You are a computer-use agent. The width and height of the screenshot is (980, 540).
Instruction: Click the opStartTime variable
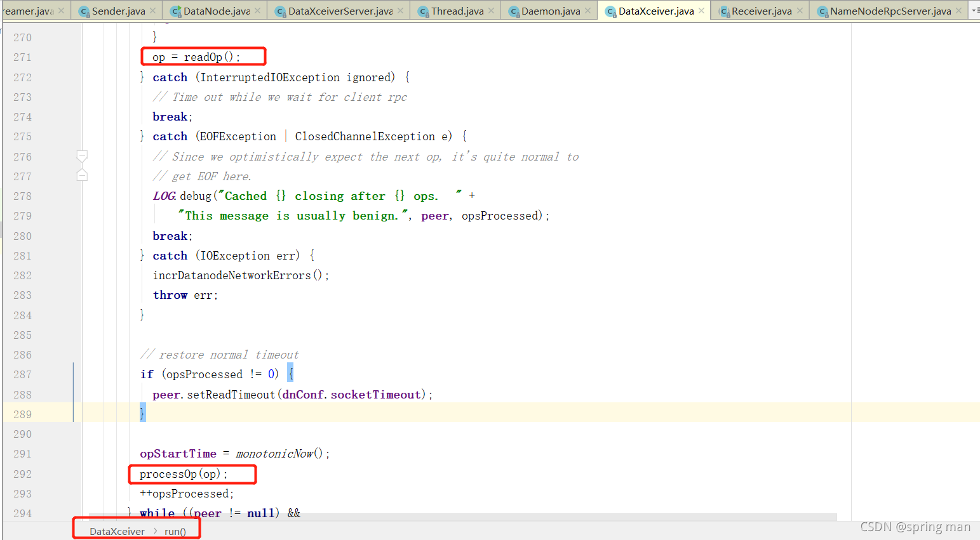[178, 454]
